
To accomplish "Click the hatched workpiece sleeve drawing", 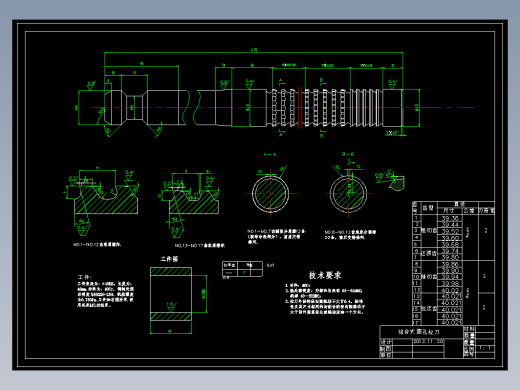I will [171, 294].
